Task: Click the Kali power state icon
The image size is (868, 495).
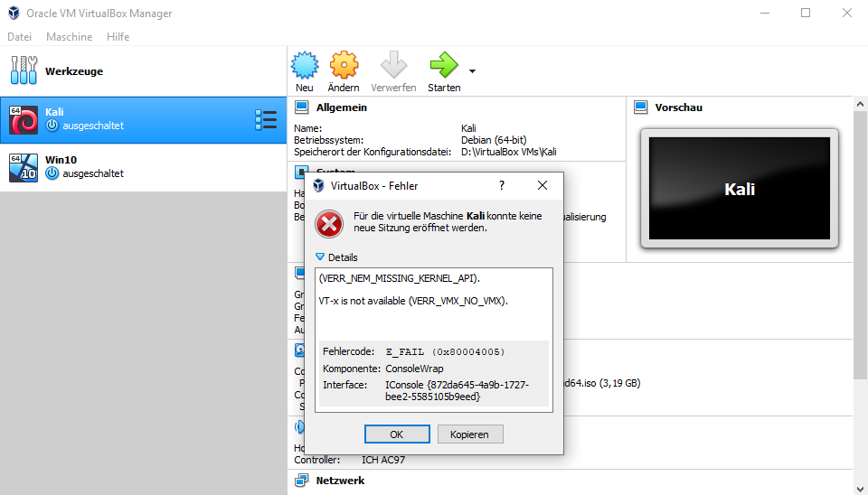Action: (52, 126)
